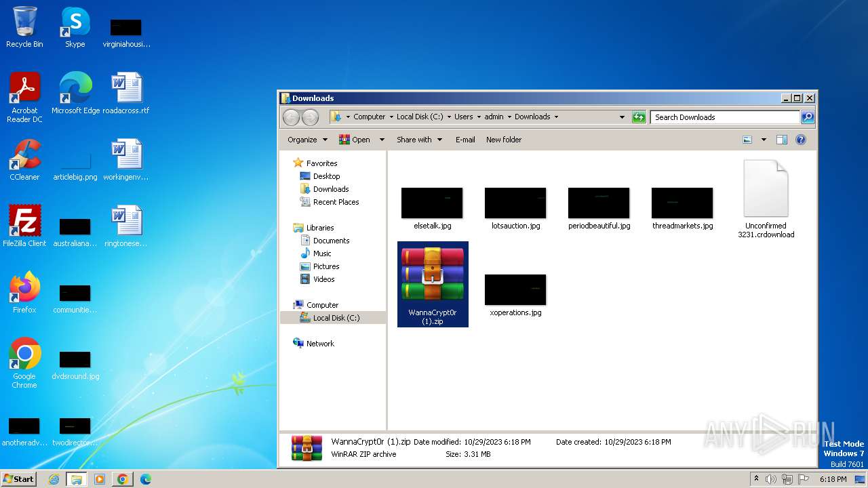The height and width of the screenshot is (488, 868).
Task: Open Windows Media Player from taskbar
Action: tap(100, 479)
